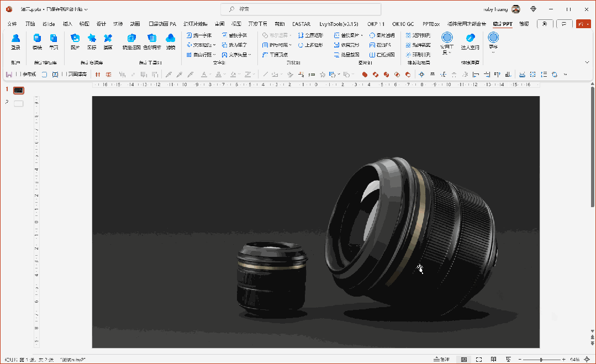The height and width of the screenshot is (364, 596).
Task: Switch to the iSlide ribbon tab
Action: pos(49,24)
